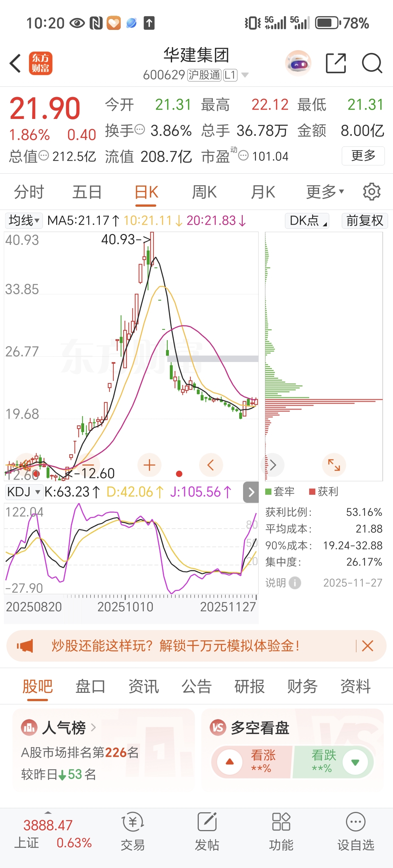This screenshot has width=393, height=868.
Task: Tap the info icon next to 市盈
Action: (243, 156)
